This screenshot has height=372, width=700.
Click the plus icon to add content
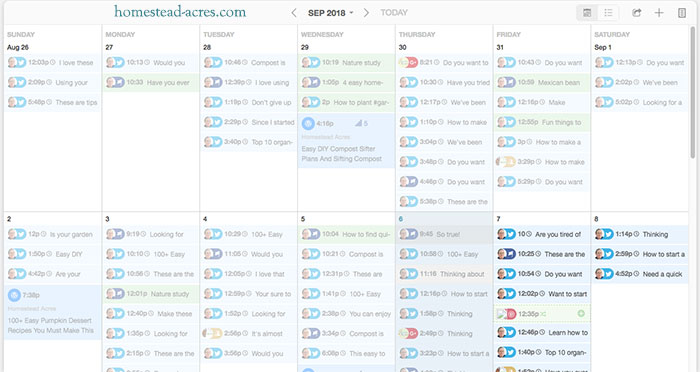(659, 13)
